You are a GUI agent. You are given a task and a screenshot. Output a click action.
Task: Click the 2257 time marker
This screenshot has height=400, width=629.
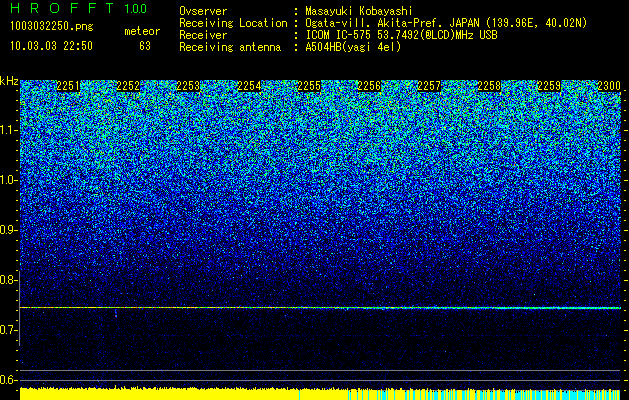coord(429,86)
